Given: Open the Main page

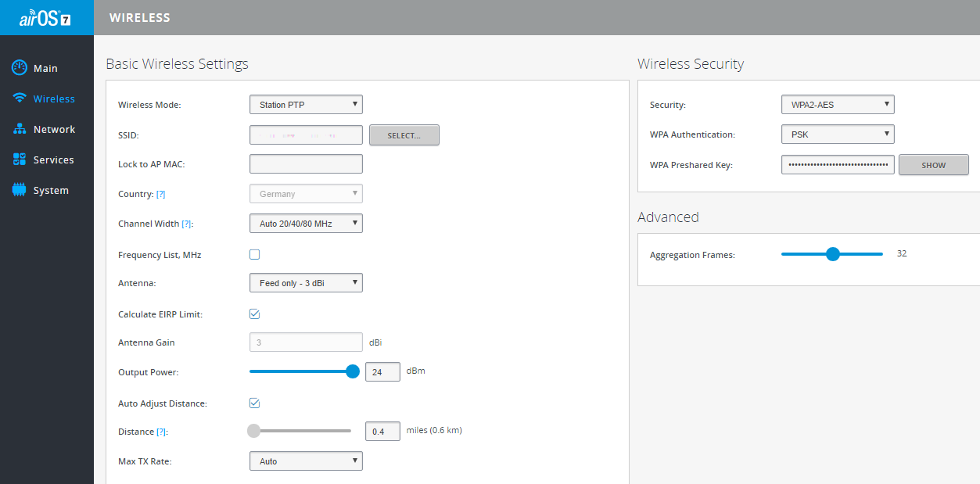Looking at the screenshot, I should (x=46, y=68).
